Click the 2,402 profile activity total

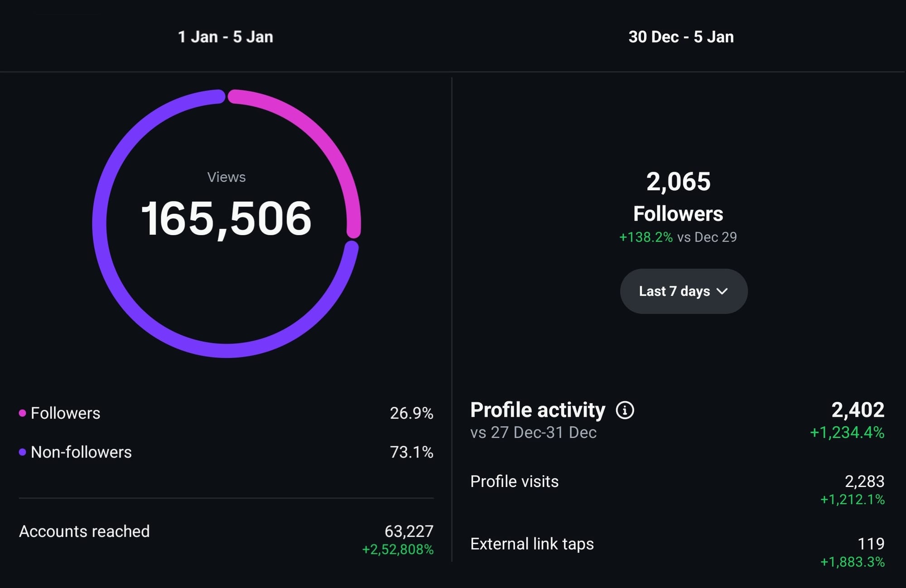point(858,410)
